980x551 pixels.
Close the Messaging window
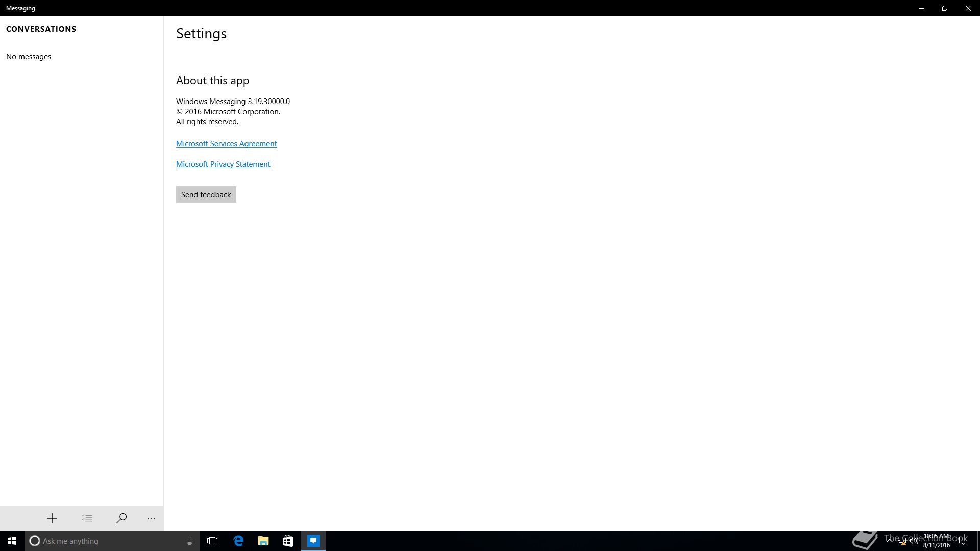[968, 8]
